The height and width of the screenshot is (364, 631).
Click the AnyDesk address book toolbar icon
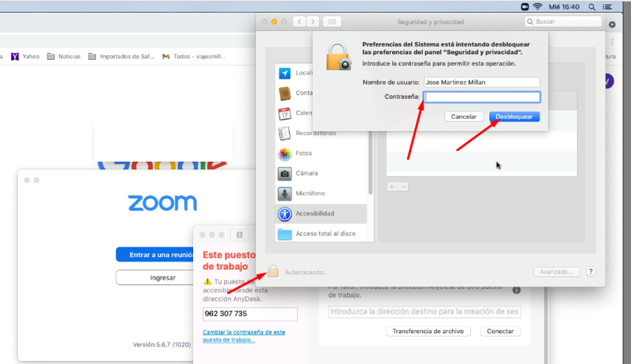click(x=240, y=235)
